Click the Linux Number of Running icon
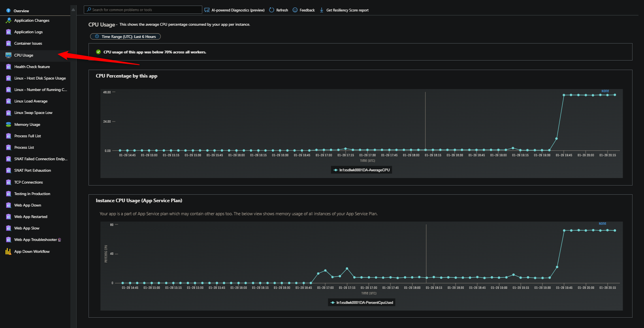This screenshot has width=644, height=328. [8, 90]
